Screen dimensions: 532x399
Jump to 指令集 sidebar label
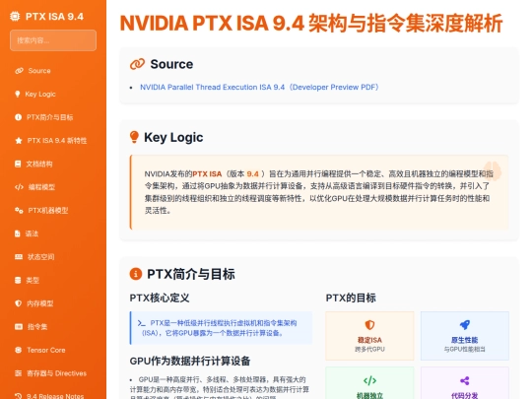37,327
